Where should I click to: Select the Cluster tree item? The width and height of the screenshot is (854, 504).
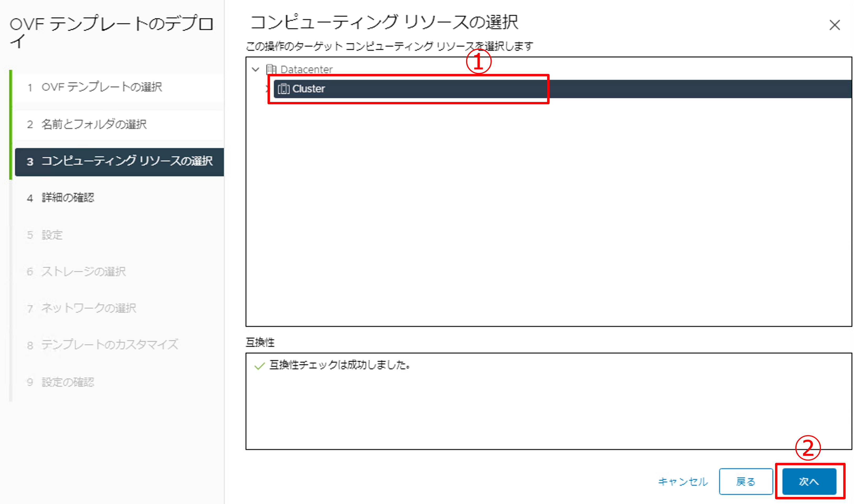pyautogui.click(x=308, y=89)
